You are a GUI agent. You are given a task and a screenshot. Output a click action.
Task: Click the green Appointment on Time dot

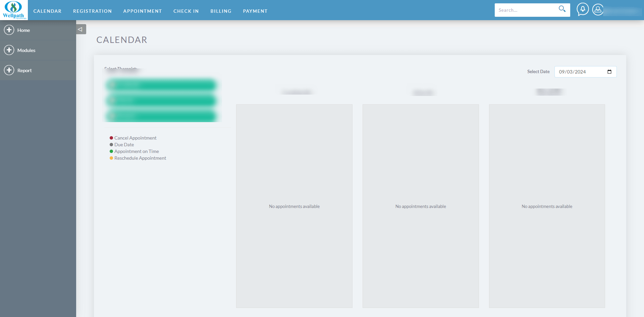pos(111,151)
